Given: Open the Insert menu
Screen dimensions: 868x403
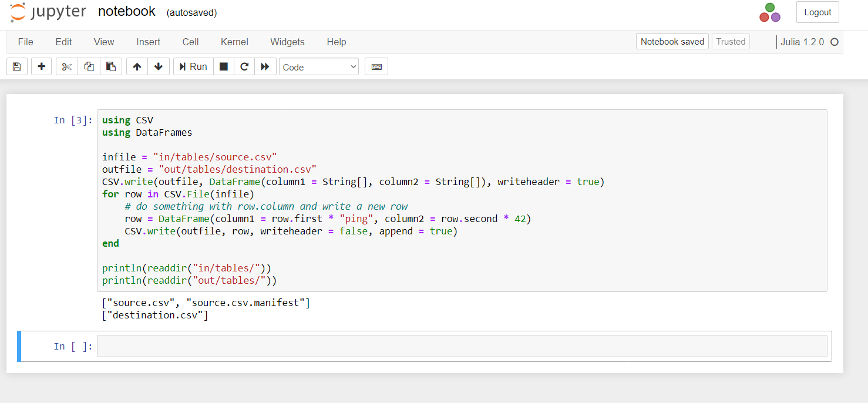Looking at the screenshot, I should click(149, 42).
